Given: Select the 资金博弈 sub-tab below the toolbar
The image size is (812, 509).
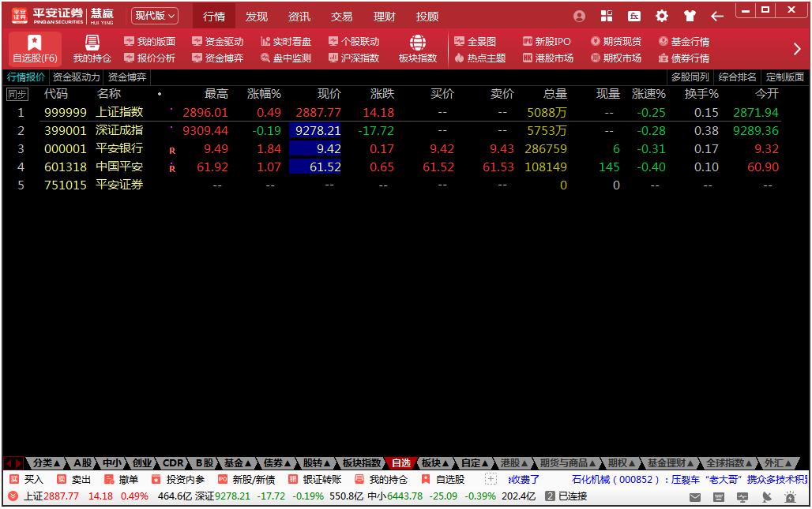Looking at the screenshot, I should (x=127, y=77).
